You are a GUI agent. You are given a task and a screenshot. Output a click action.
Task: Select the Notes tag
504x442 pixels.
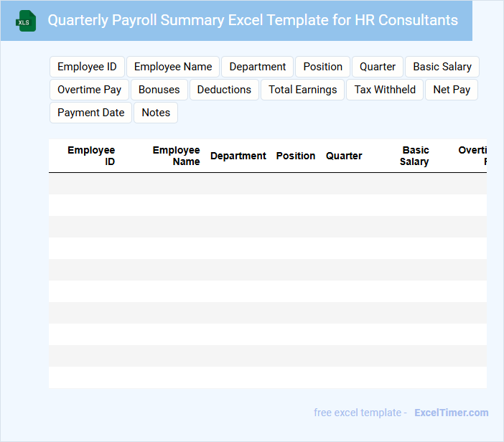click(x=156, y=113)
